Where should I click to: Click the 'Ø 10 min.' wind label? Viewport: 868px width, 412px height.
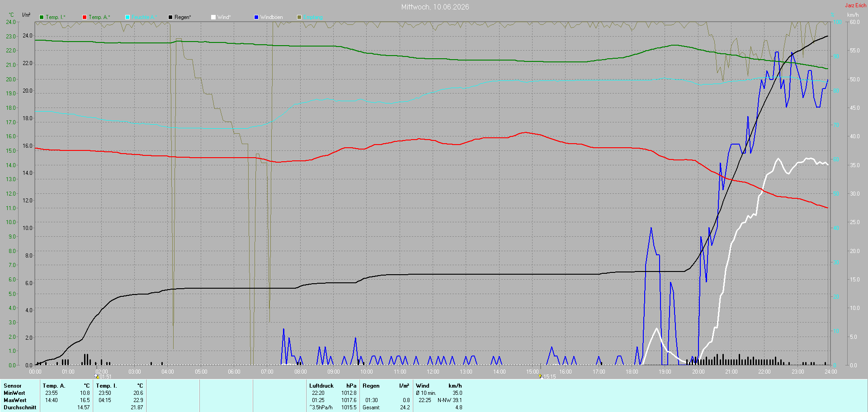pos(426,393)
